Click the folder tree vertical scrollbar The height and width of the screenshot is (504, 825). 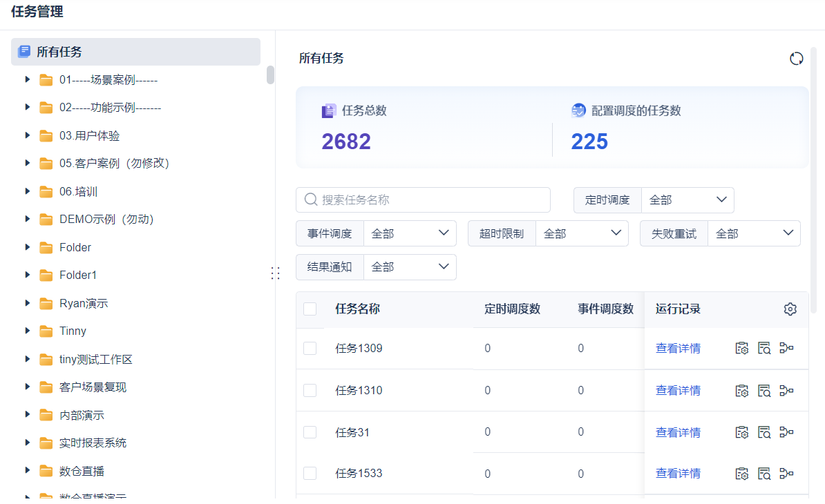point(270,75)
